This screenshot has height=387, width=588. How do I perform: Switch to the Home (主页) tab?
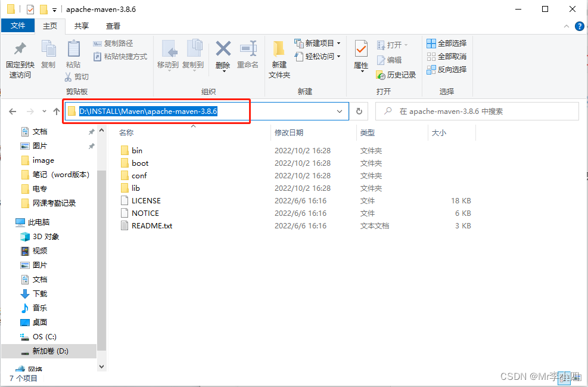50,26
